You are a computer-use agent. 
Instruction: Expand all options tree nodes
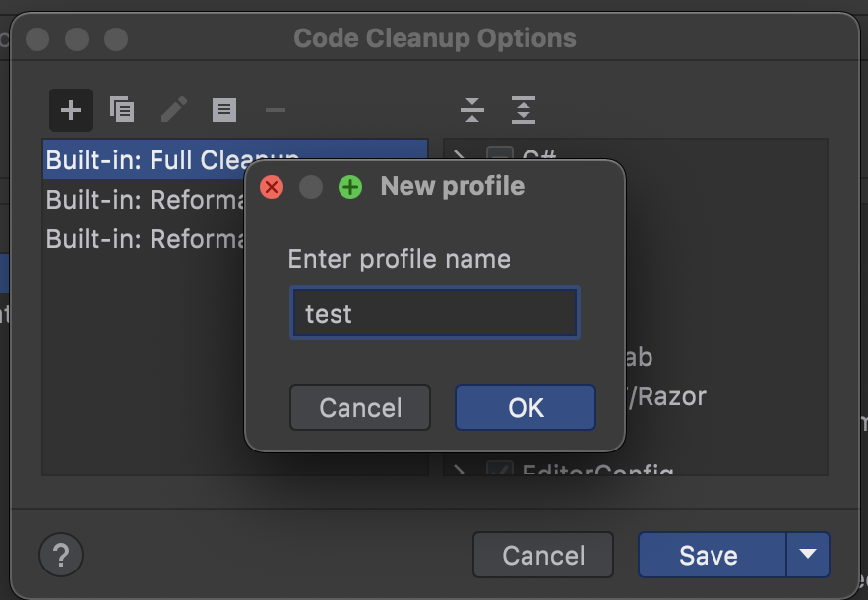tap(524, 109)
